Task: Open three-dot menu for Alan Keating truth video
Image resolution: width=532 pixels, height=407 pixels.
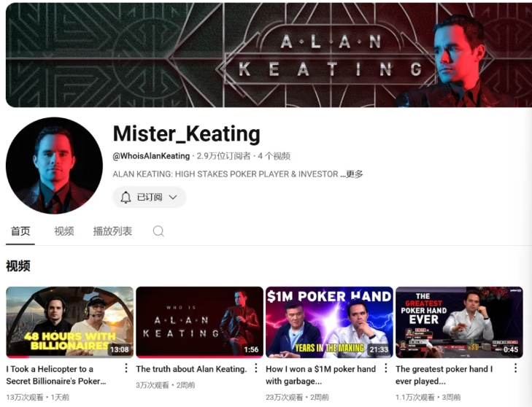Action: point(256,368)
